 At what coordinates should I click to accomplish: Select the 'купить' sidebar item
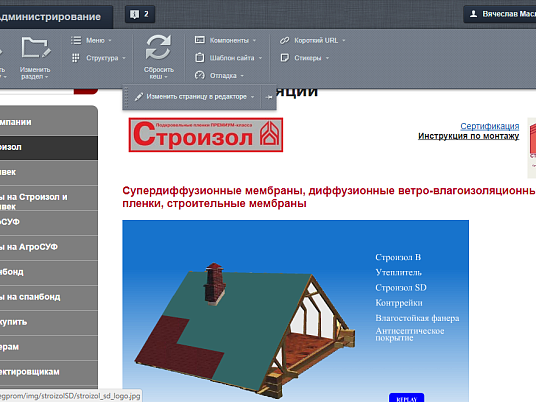coord(49,322)
